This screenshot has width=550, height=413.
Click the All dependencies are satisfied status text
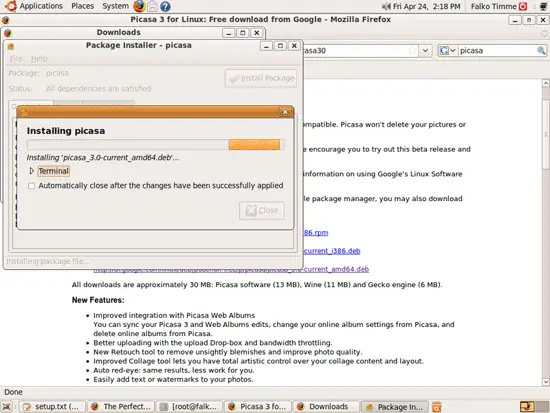click(99, 88)
